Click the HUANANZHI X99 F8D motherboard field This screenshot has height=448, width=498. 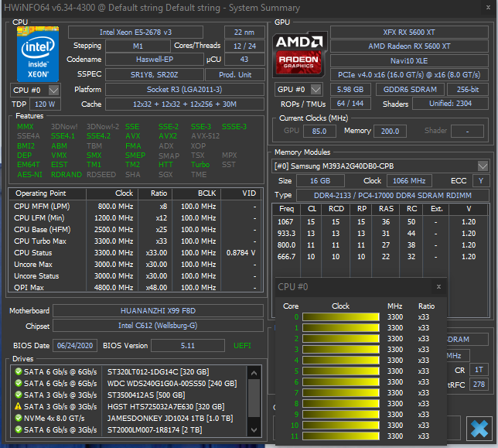158,310
